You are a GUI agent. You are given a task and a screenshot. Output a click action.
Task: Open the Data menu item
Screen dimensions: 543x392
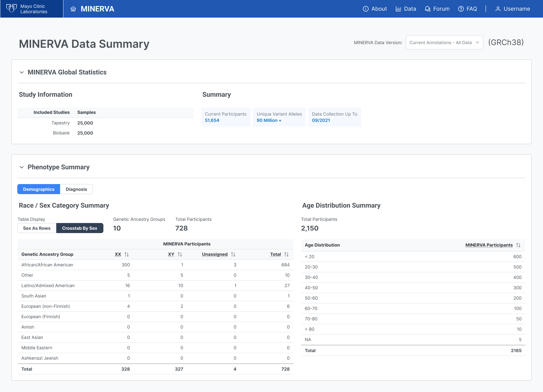[x=406, y=9]
